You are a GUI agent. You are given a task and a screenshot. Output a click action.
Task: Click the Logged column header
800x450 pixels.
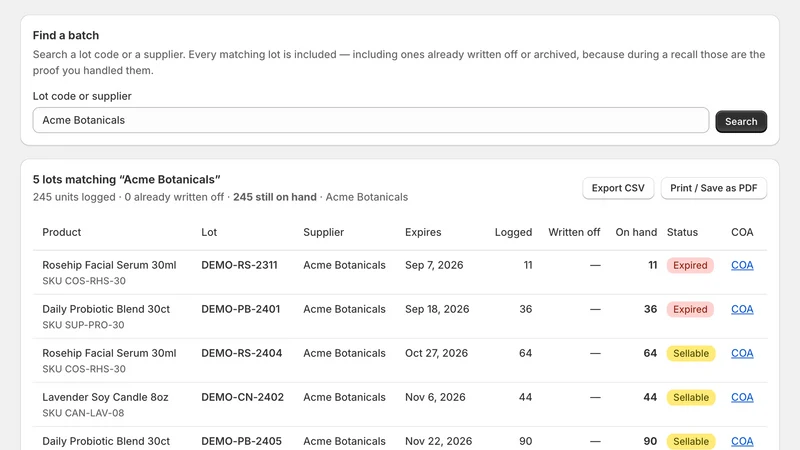coord(513,232)
